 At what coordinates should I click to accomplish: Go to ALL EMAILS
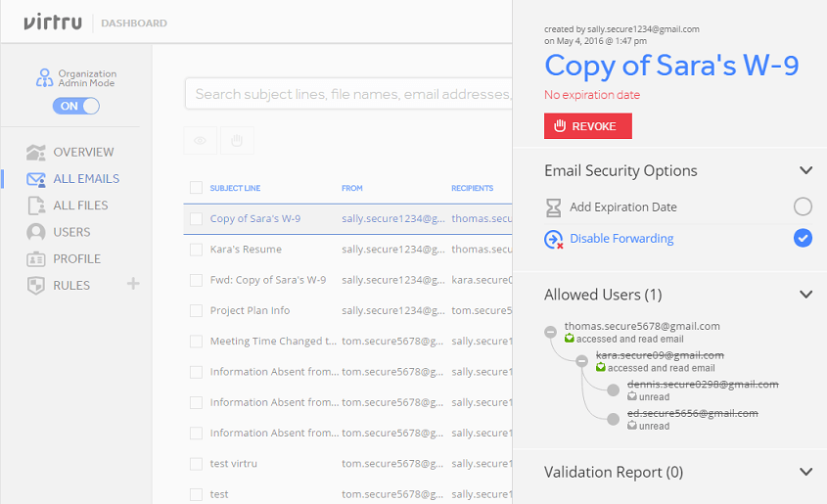[86, 179]
